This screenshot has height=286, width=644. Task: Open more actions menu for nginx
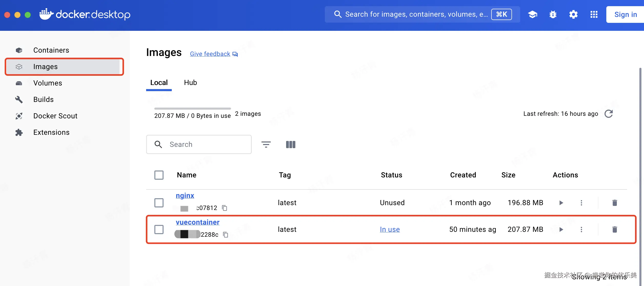581,203
